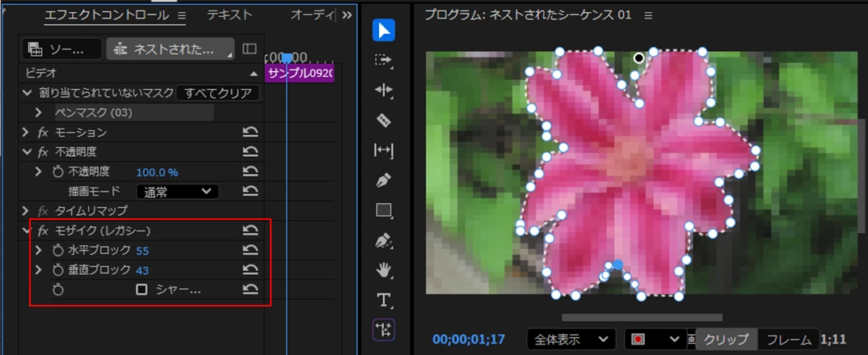868x355 pixels.
Task: Click the 垂直ブロック value 43
Action: point(142,270)
